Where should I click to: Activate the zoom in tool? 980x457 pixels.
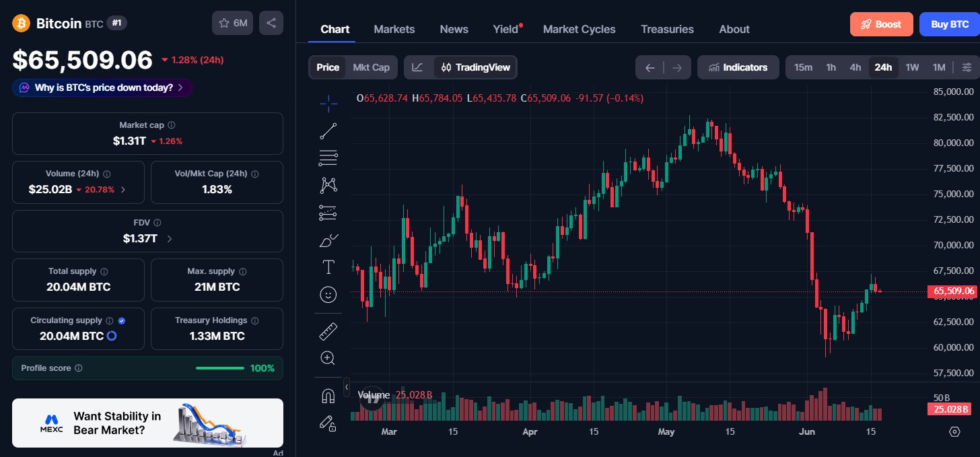tap(328, 358)
